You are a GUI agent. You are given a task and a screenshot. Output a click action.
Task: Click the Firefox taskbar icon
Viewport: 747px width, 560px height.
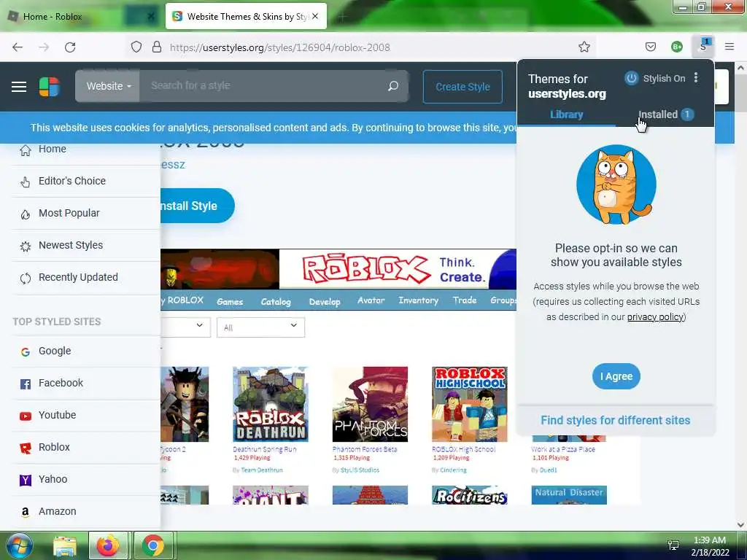[108, 545]
